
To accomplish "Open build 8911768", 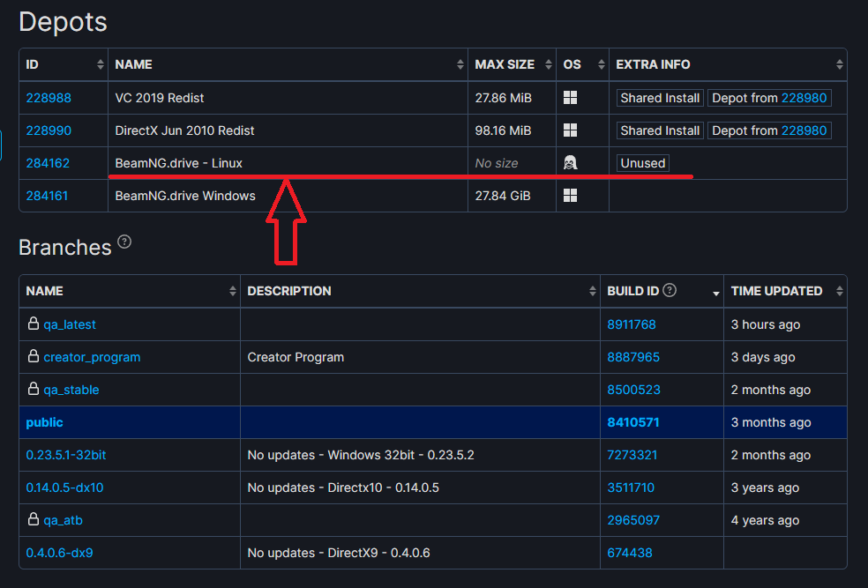I will (632, 324).
